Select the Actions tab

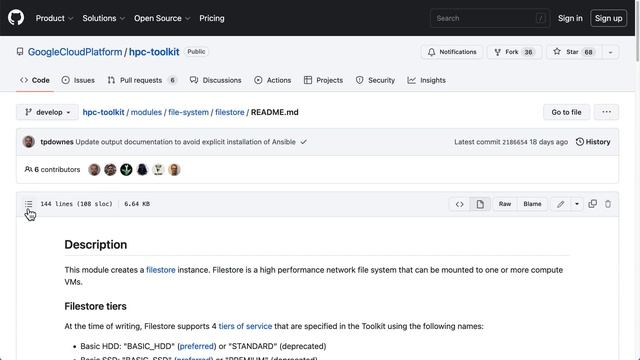tap(273, 80)
